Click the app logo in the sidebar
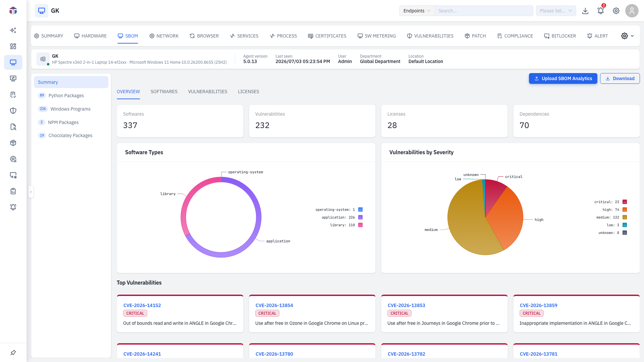The image size is (644, 362). tap(13, 11)
